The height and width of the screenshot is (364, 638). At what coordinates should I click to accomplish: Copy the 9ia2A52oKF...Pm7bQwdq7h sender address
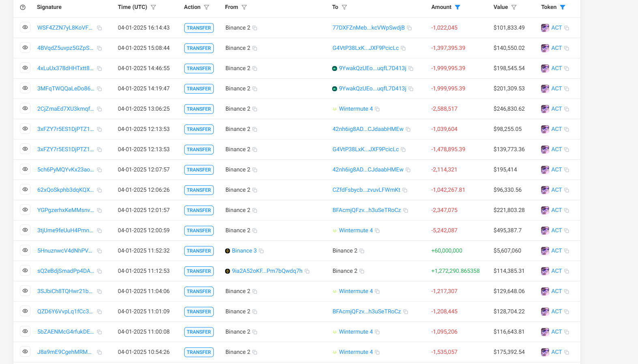tap(307, 271)
